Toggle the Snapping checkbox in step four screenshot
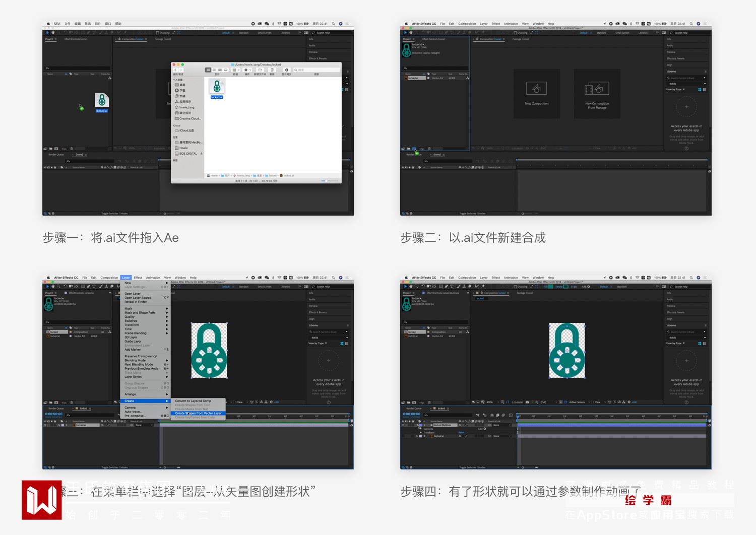Screen dimensions: 756x535 pyautogui.click(x=515, y=287)
